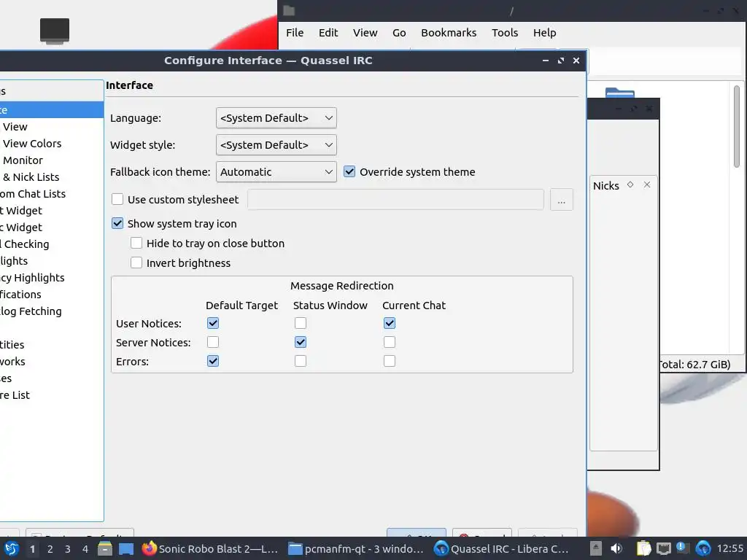Uncheck User Notices Default Target

pyautogui.click(x=213, y=323)
